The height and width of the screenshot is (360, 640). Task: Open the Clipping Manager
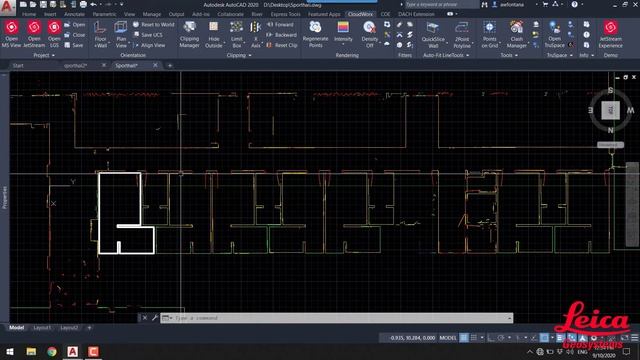point(189,34)
